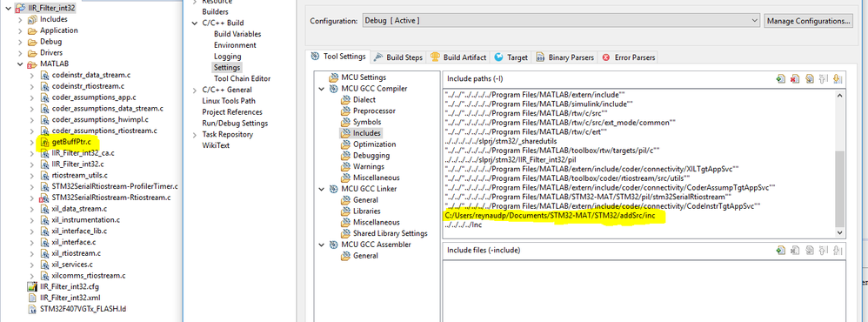Open Settings page under C/C++ Build
The image size is (868, 322).
click(227, 67)
